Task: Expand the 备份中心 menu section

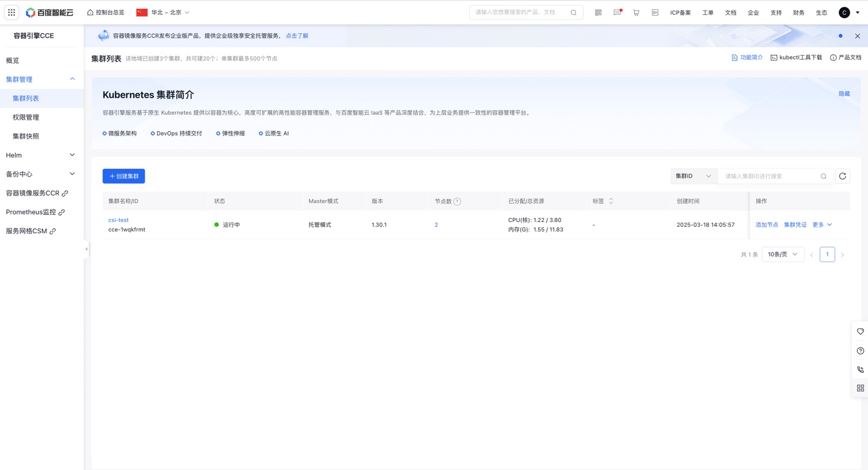Action: 72,174
